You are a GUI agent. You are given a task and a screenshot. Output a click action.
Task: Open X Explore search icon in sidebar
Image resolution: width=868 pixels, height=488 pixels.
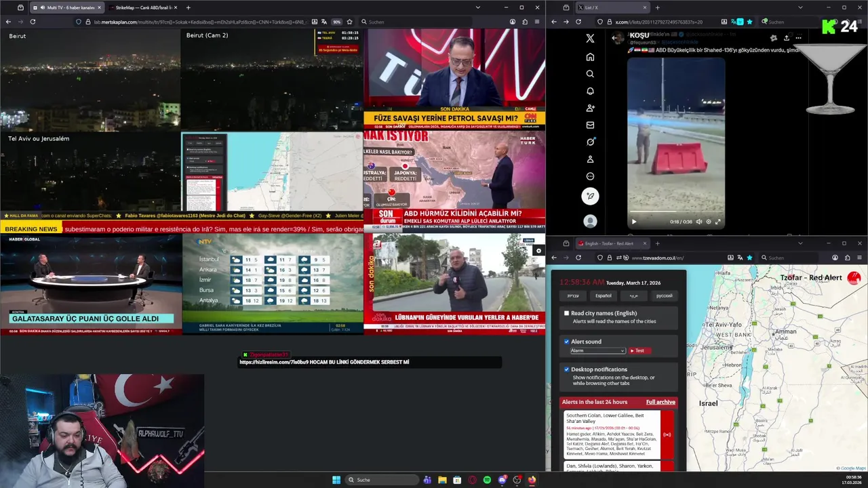pyautogui.click(x=590, y=74)
